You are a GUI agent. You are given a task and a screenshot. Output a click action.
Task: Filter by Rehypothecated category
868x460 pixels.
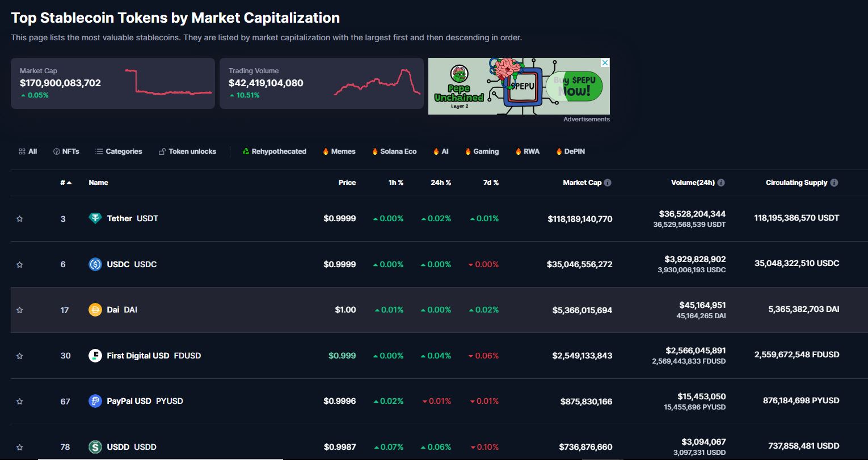[x=275, y=151]
